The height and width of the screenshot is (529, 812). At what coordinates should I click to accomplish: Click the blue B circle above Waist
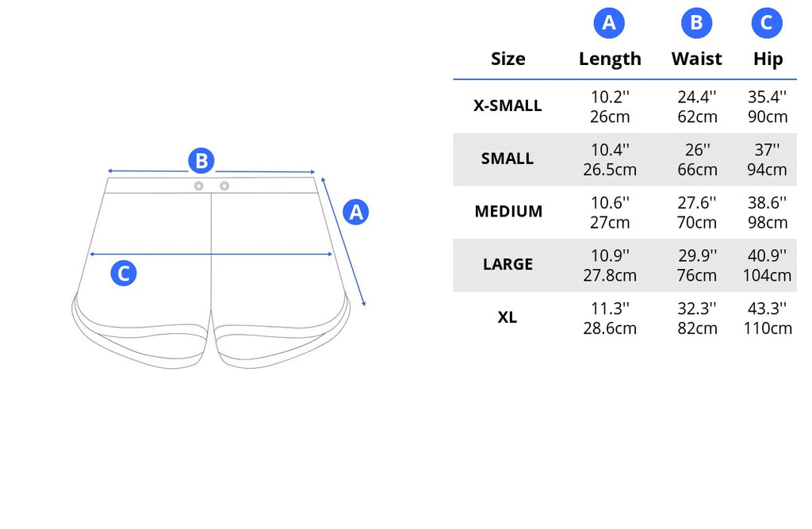696,24
